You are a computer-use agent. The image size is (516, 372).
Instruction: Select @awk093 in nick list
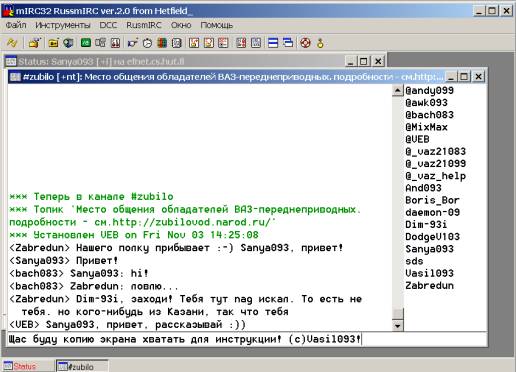click(426, 103)
